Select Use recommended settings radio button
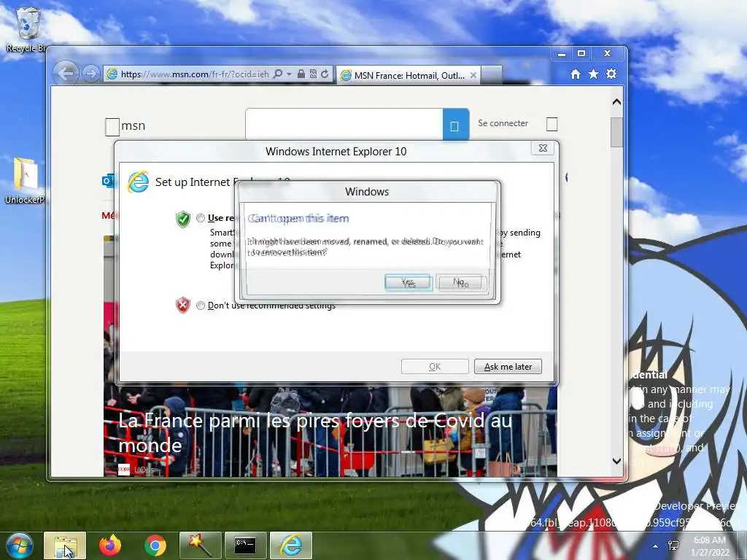 pyautogui.click(x=200, y=218)
